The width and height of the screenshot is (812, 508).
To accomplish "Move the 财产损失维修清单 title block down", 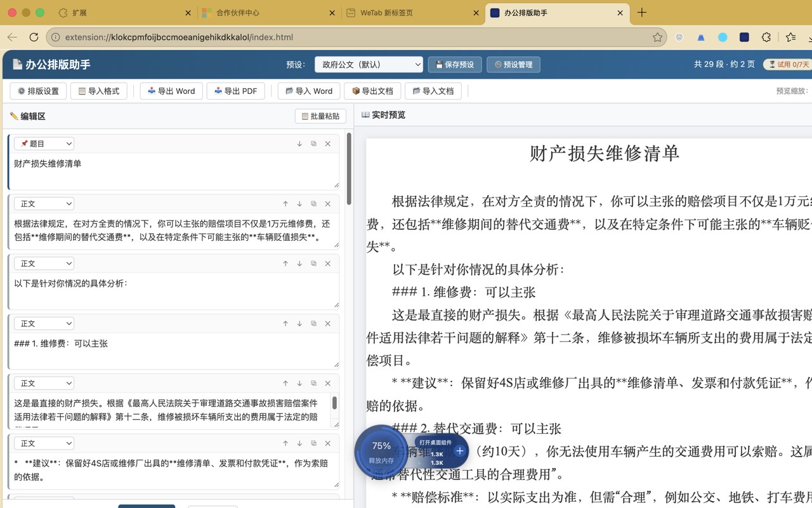I will tap(299, 144).
